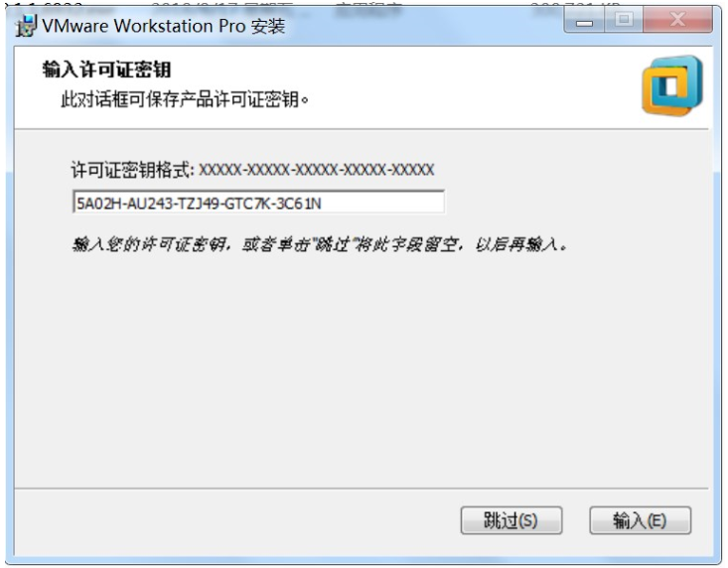Click the heading '输入许可证密钥'

pos(107,70)
